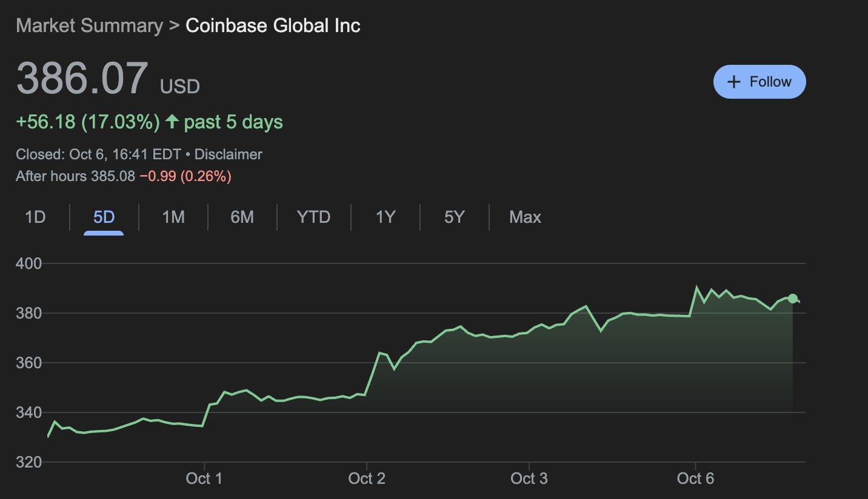Select the YTD chart range
868x499 pixels.
(x=313, y=217)
